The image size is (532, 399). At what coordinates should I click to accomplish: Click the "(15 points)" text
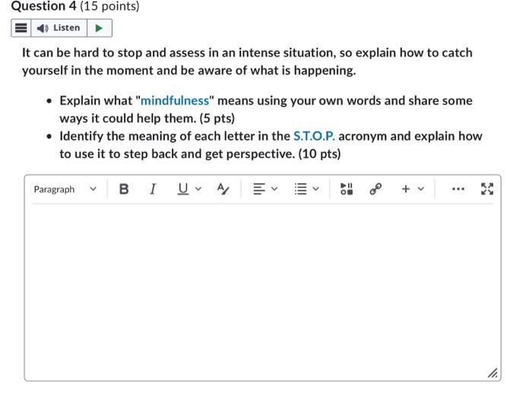pos(109,6)
